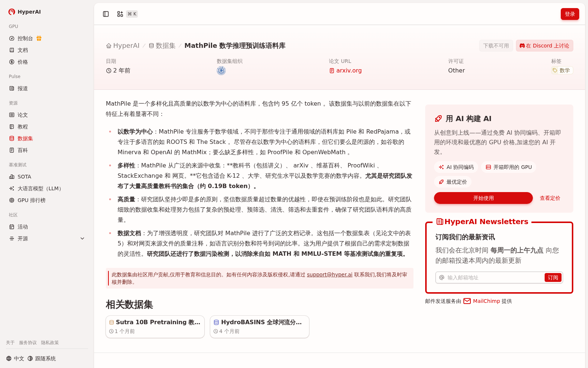The height and width of the screenshot is (368, 588).
Task: Click the dataset organization avatar
Action: coord(221,71)
